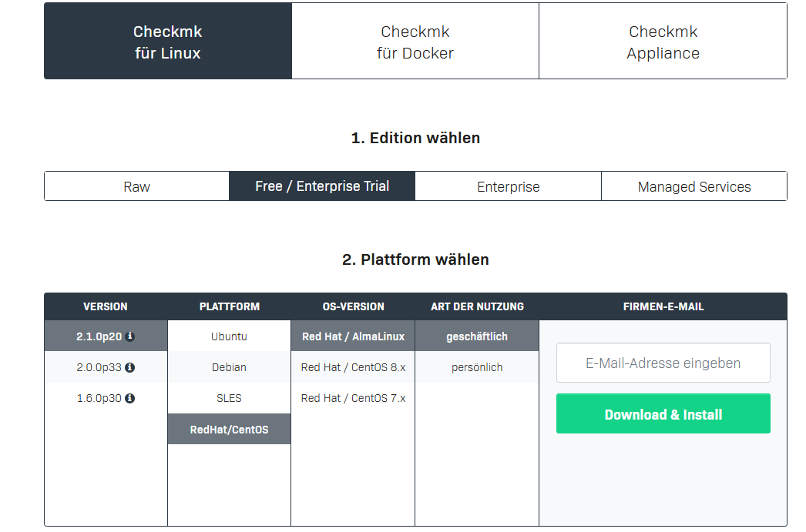The image size is (806, 532).
Task: Open the Checkmk Appliance tab
Action: (x=663, y=42)
